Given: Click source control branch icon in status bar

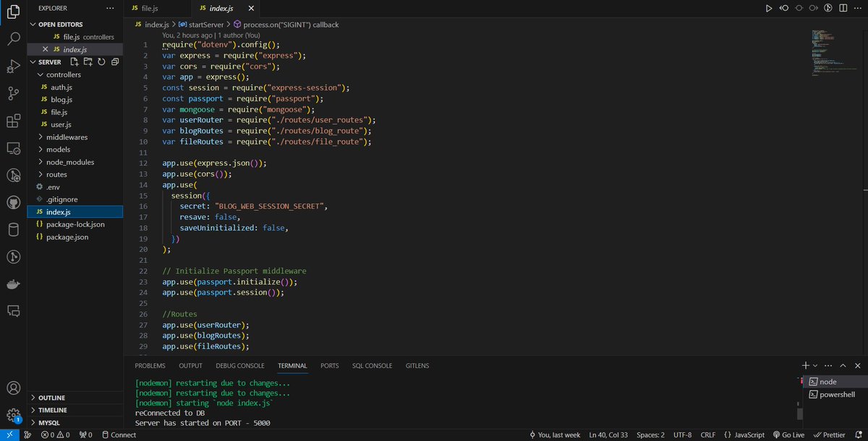Looking at the screenshot, I should coord(28,434).
